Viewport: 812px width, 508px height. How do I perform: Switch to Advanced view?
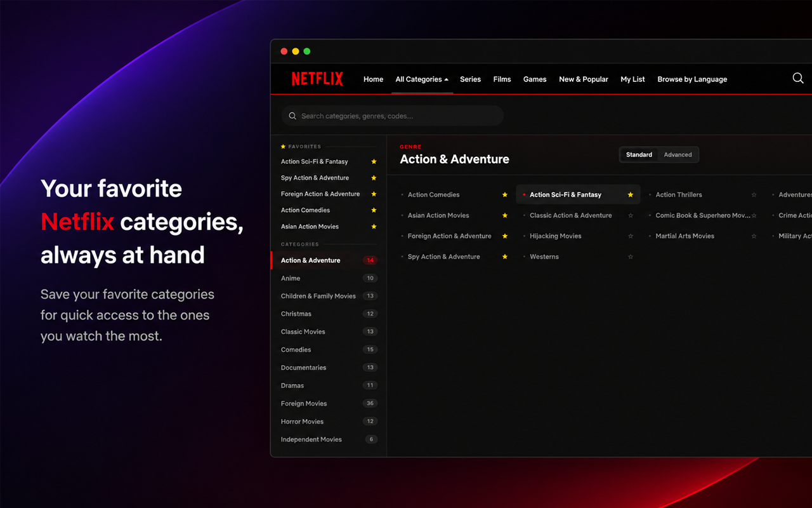point(678,155)
